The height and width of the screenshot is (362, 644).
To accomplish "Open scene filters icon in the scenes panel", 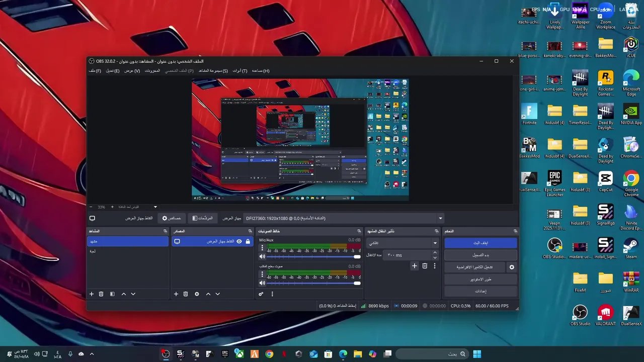I will pos(112,294).
